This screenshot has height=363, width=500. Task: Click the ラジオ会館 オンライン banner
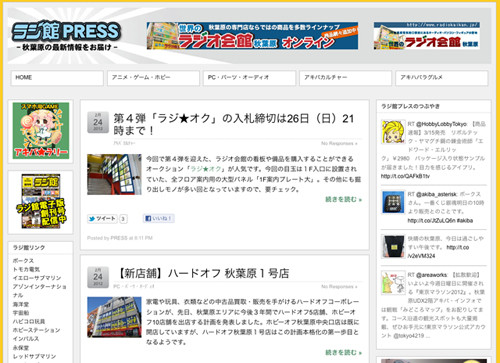(x=252, y=36)
